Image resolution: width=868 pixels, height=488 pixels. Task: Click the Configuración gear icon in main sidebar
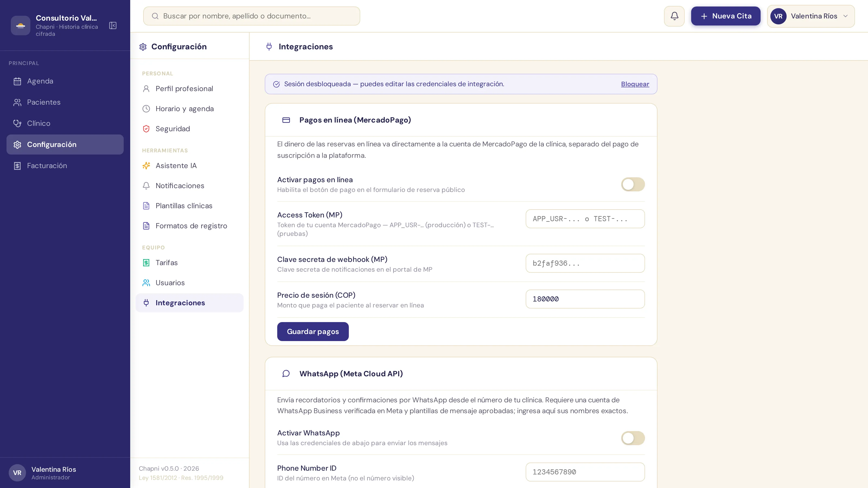[x=17, y=145]
